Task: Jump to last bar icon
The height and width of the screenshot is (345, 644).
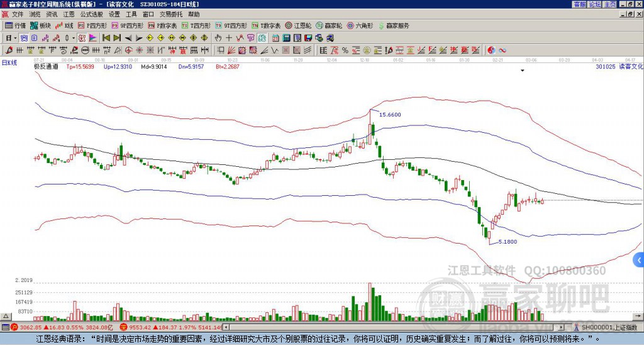Action: (x=117, y=38)
